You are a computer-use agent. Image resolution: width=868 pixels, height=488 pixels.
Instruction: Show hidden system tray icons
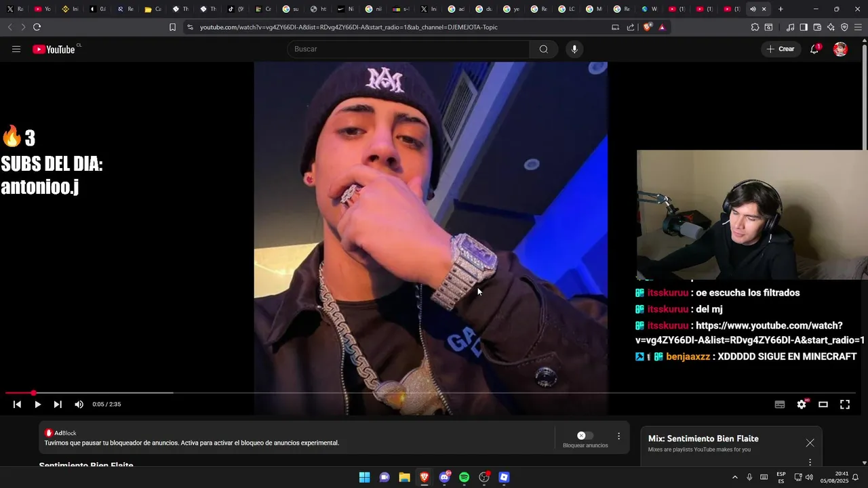[734, 477]
